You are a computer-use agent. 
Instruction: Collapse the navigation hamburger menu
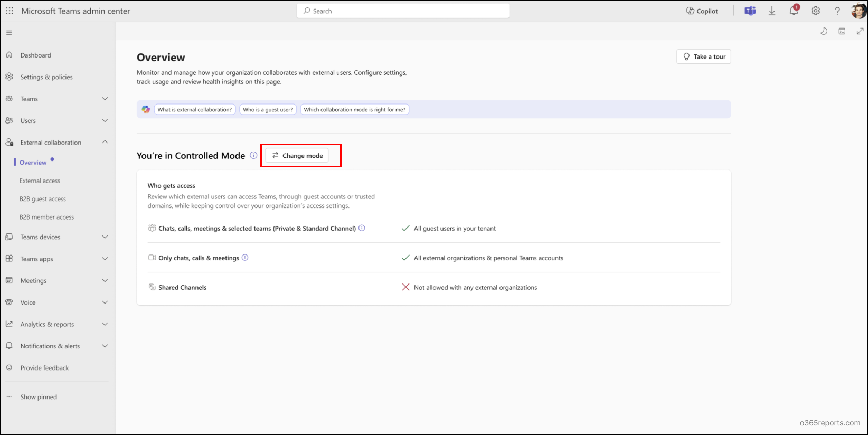click(9, 33)
